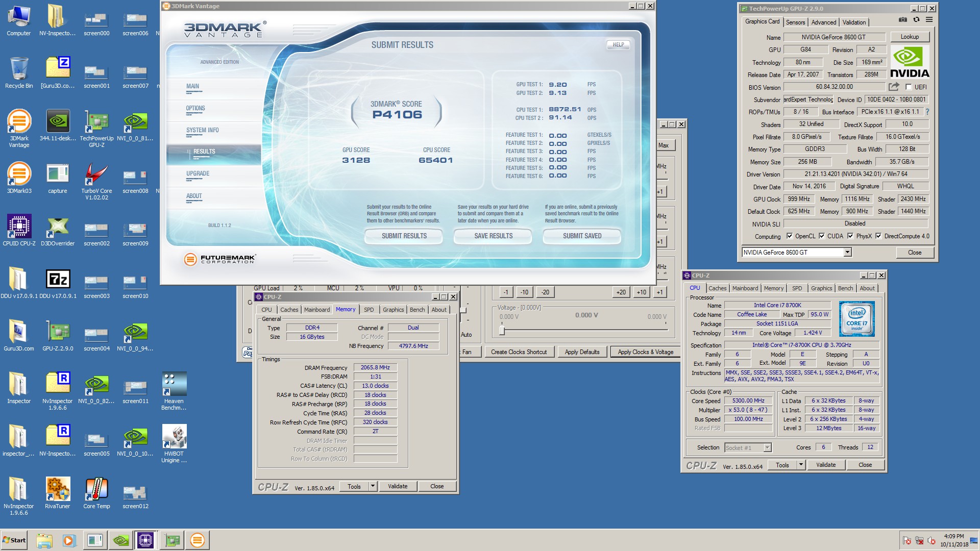
Task: Select the D3DOverrider desktop shortcut
Action: [58, 231]
